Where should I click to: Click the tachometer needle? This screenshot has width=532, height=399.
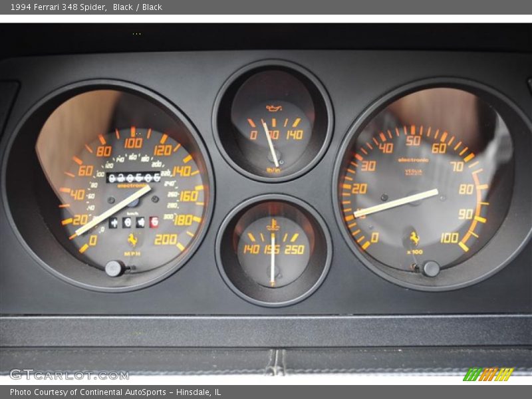coord(396,203)
